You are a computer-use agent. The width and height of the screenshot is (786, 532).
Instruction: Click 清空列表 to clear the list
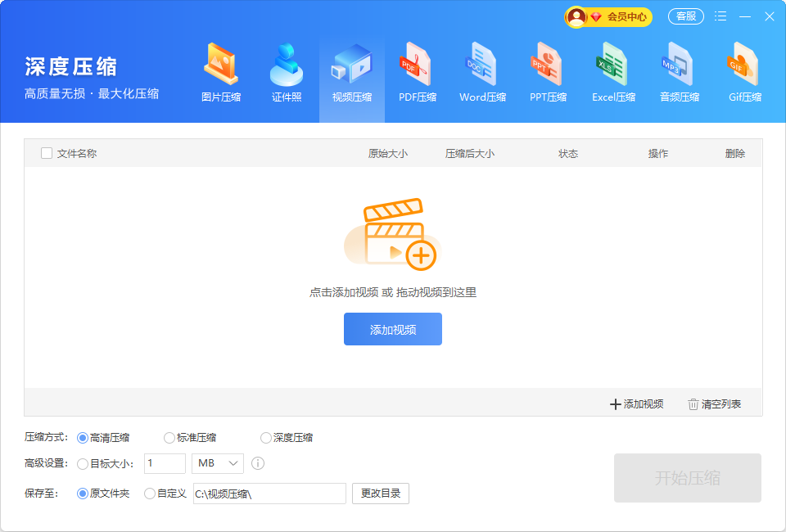tap(714, 404)
